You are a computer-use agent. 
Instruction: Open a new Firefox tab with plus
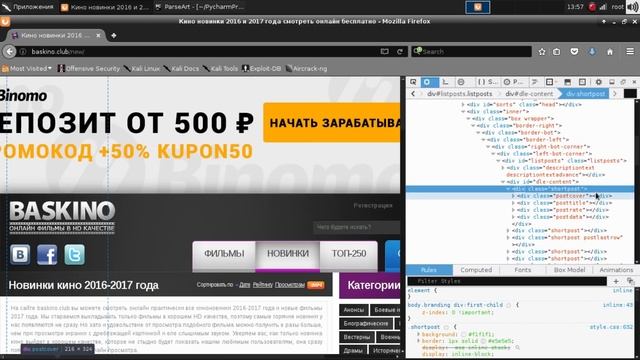113,36
